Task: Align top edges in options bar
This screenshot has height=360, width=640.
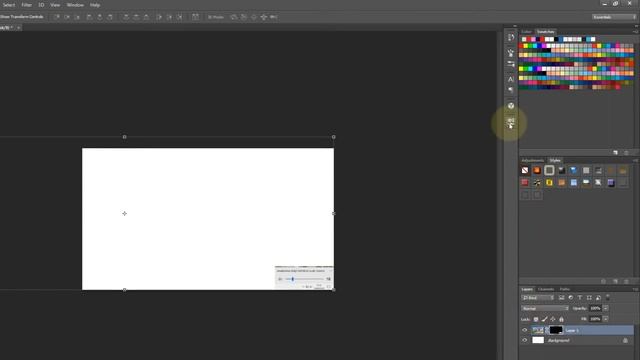Action: (57, 17)
